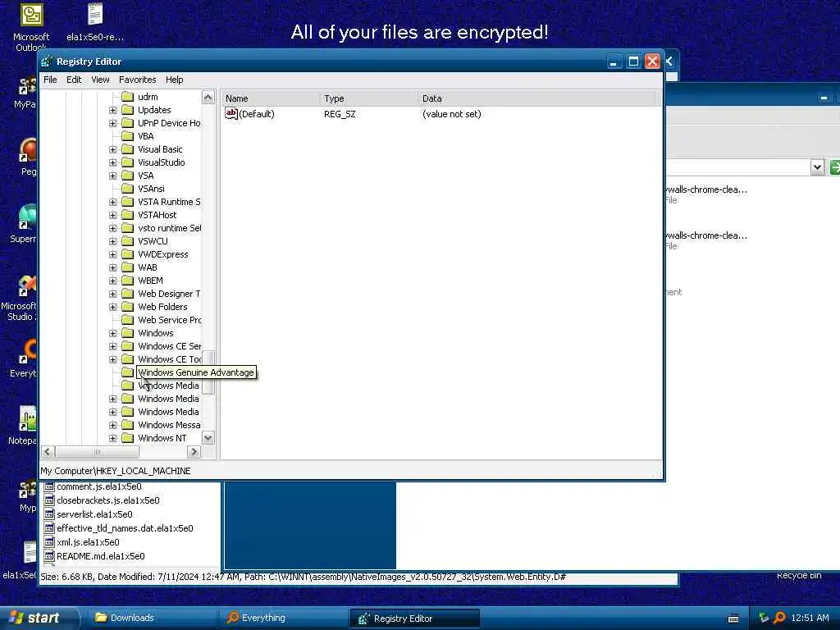Click the Data column header
This screenshot has height=630, width=840.
tap(536, 98)
